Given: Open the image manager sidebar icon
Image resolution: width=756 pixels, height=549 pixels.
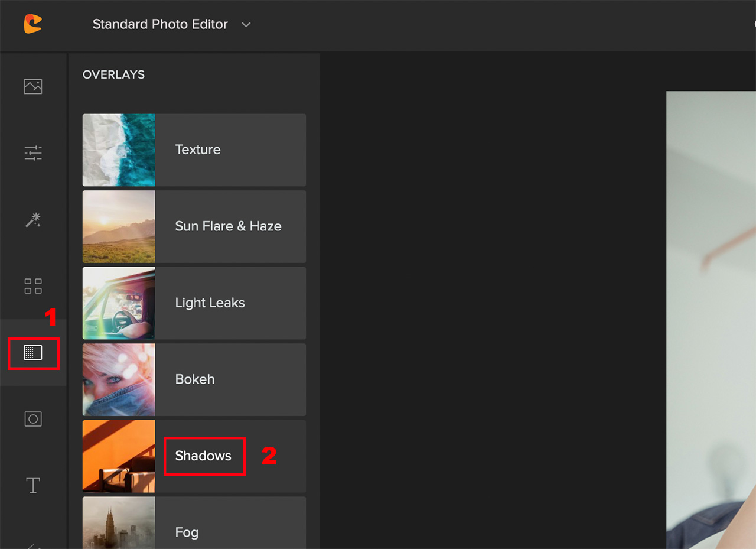Looking at the screenshot, I should coord(33,86).
